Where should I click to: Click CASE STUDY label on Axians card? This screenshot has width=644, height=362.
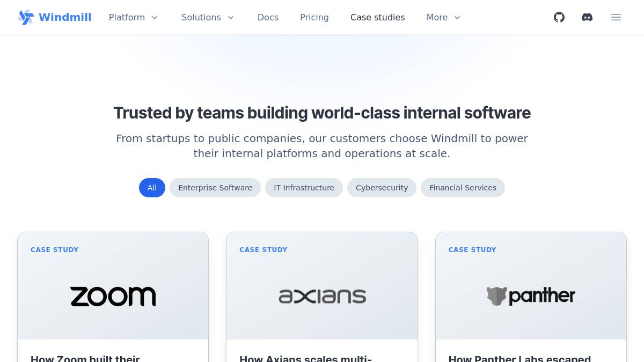pyautogui.click(x=264, y=250)
